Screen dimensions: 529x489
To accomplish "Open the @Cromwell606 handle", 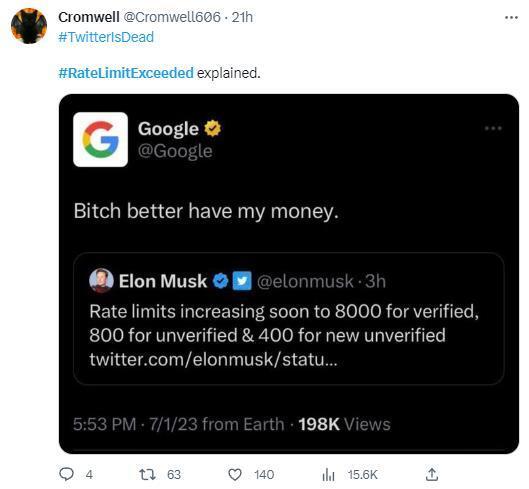I will (x=172, y=17).
